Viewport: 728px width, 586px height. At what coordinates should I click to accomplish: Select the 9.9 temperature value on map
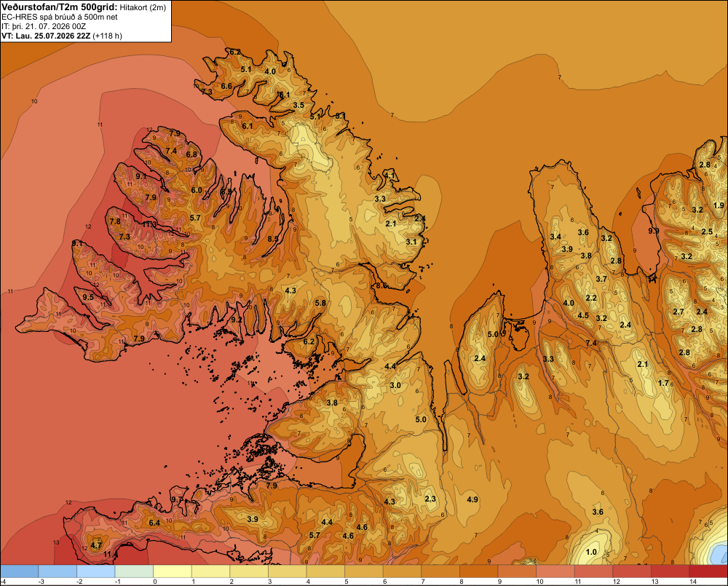click(654, 231)
